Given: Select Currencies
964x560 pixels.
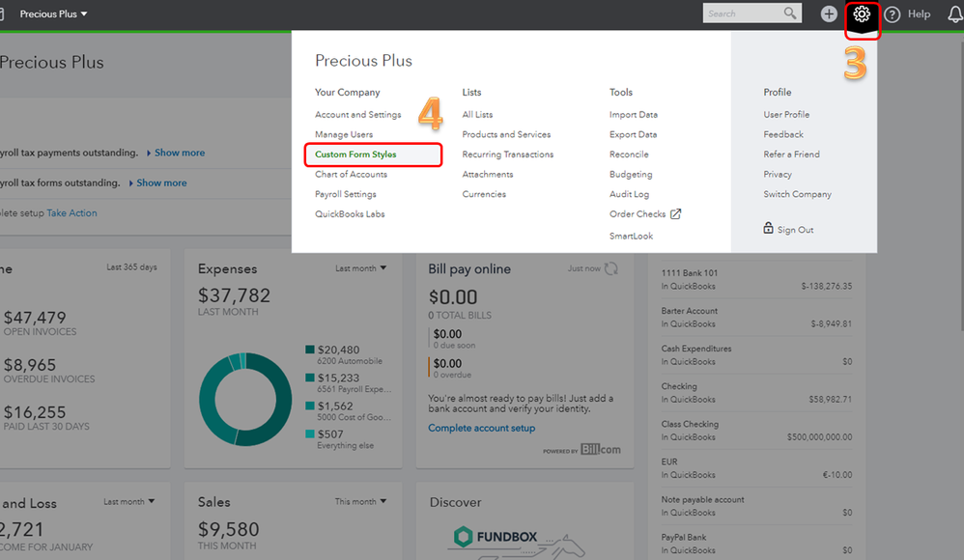Looking at the screenshot, I should coord(484,194).
